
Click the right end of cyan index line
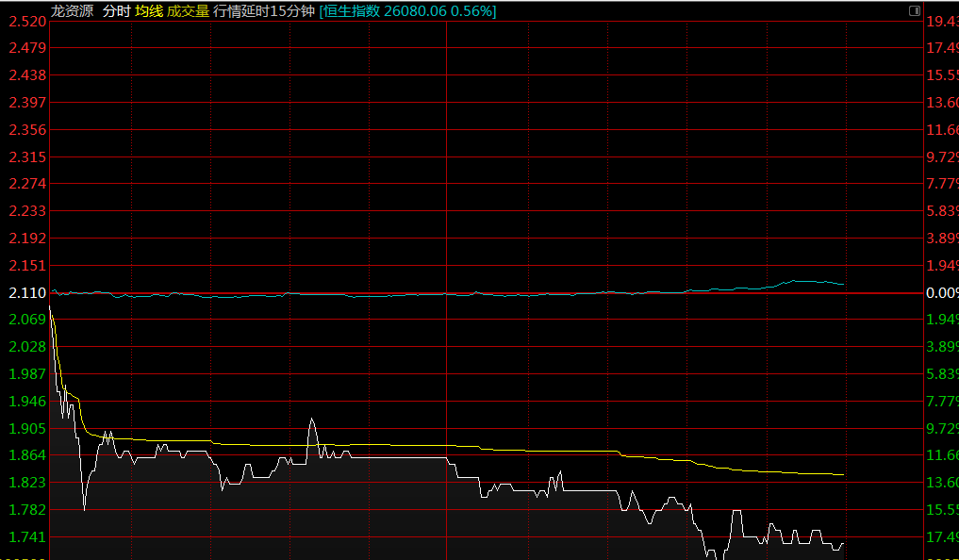click(x=842, y=284)
